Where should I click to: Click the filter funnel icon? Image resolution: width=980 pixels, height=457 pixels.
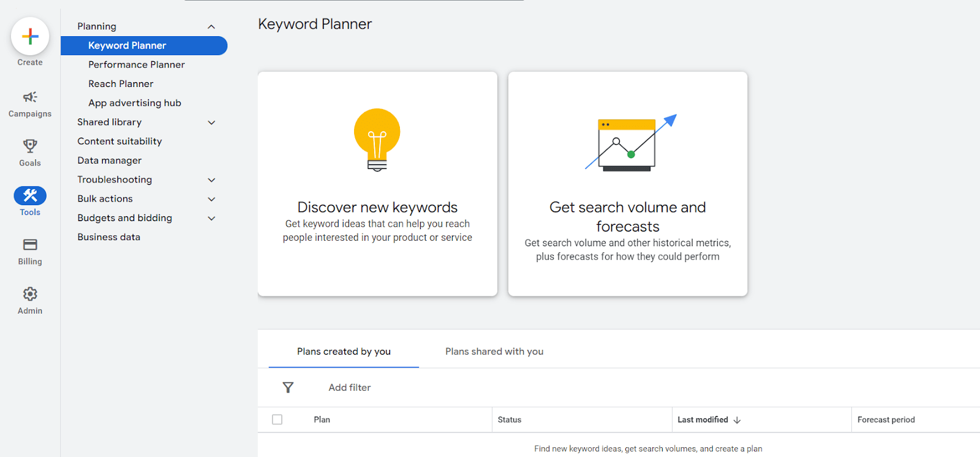pyautogui.click(x=288, y=387)
